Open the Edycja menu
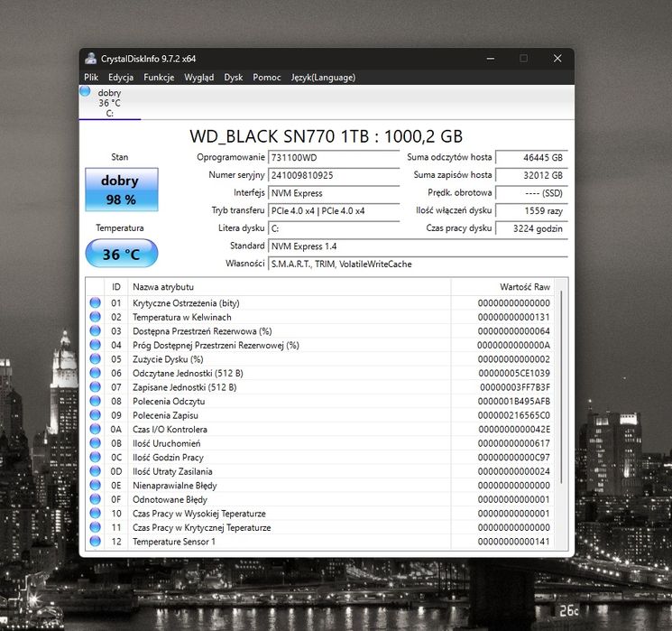Image resolution: width=672 pixels, height=631 pixels. [x=121, y=78]
